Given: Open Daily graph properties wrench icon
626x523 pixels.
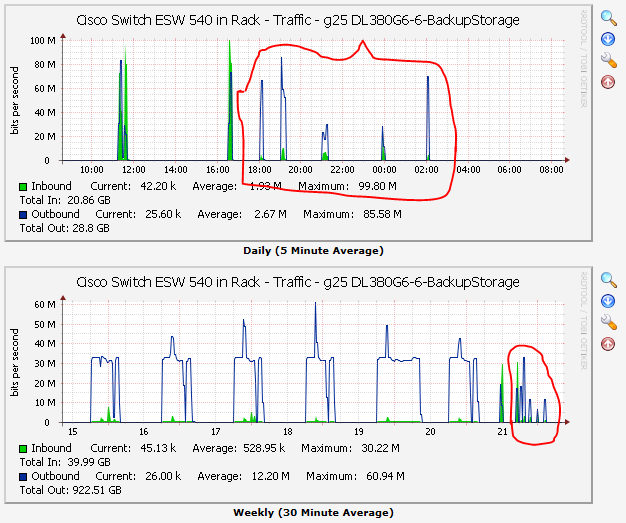Looking at the screenshot, I should (608, 60).
